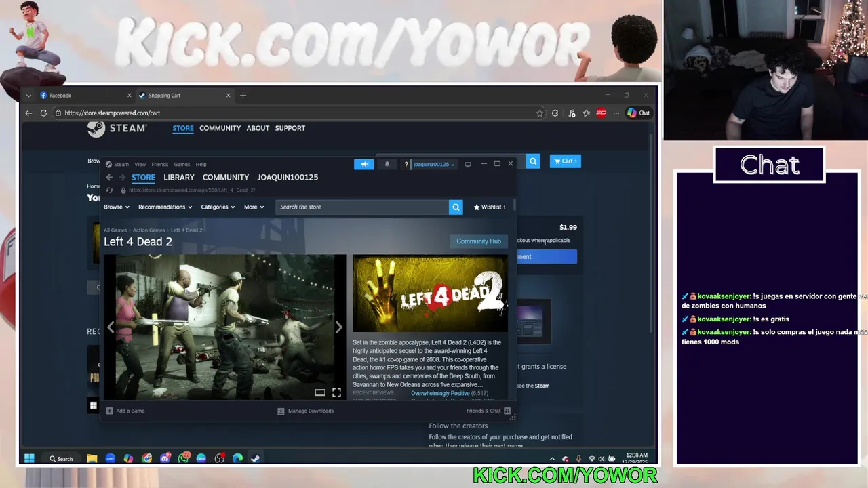Viewport: 868px width, 488px height.
Task: Click the Steam client forward arrow
Action: tap(122, 177)
